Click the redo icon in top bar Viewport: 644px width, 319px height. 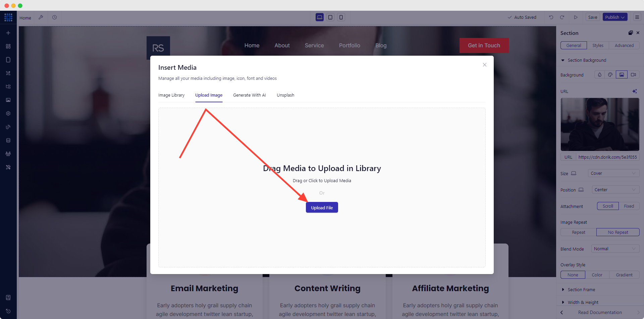[x=562, y=17]
